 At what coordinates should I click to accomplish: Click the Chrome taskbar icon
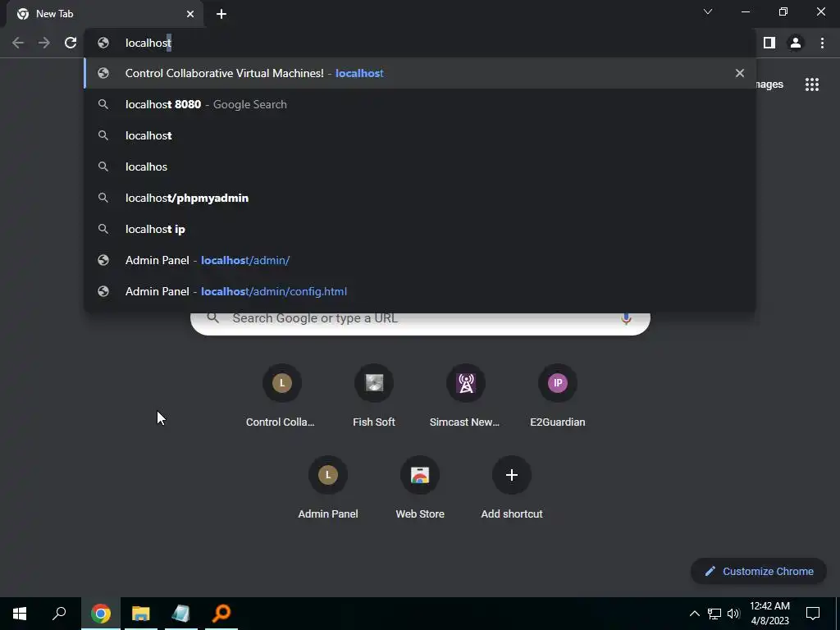(101, 614)
